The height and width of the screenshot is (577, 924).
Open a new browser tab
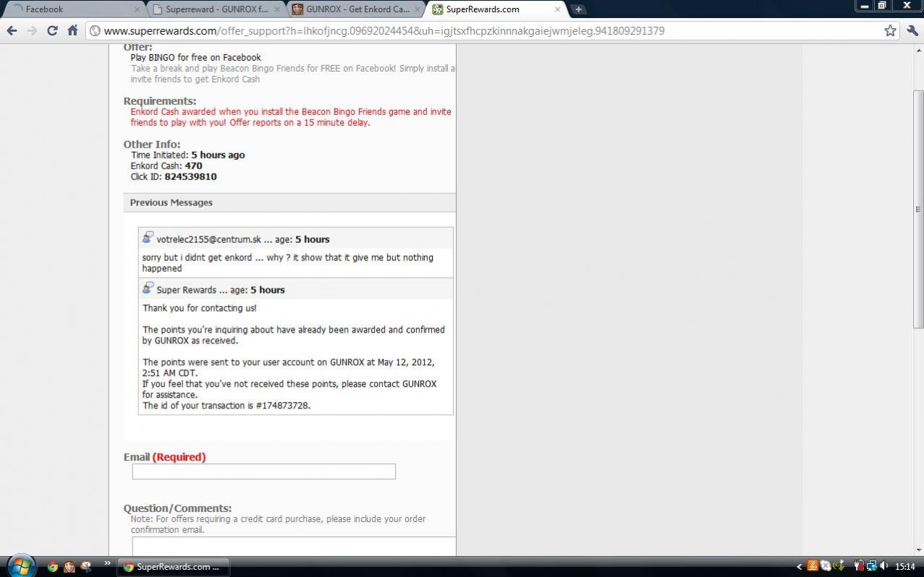point(578,9)
